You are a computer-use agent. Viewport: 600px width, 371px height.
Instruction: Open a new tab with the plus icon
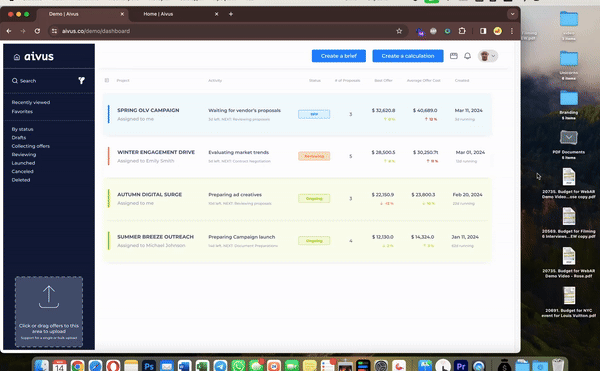click(231, 14)
